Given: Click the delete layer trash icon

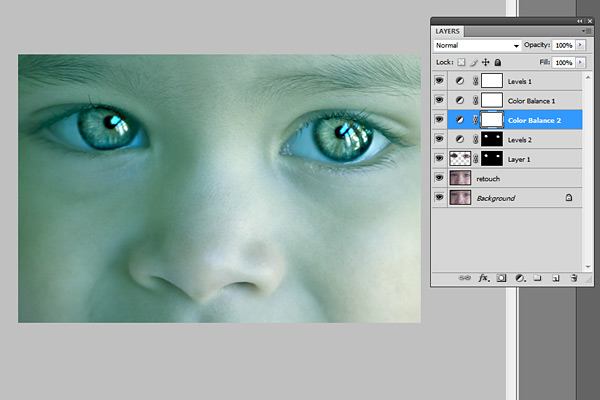Looking at the screenshot, I should click(x=574, y=278).
